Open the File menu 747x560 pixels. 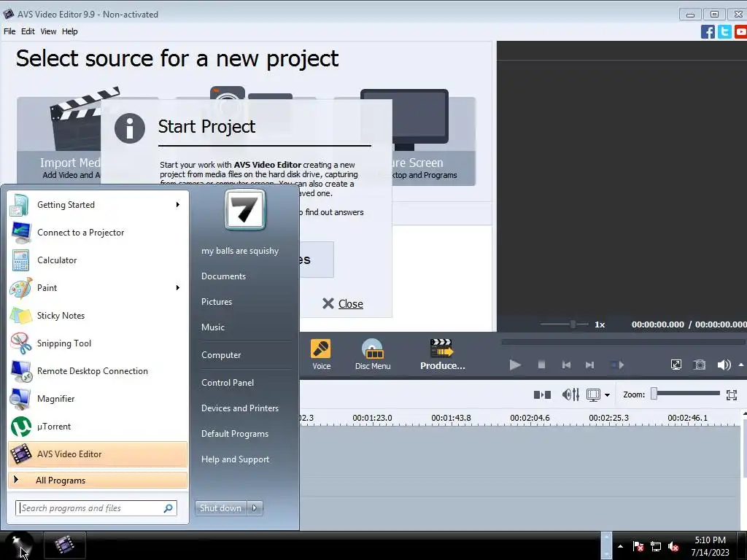(9, 31)
